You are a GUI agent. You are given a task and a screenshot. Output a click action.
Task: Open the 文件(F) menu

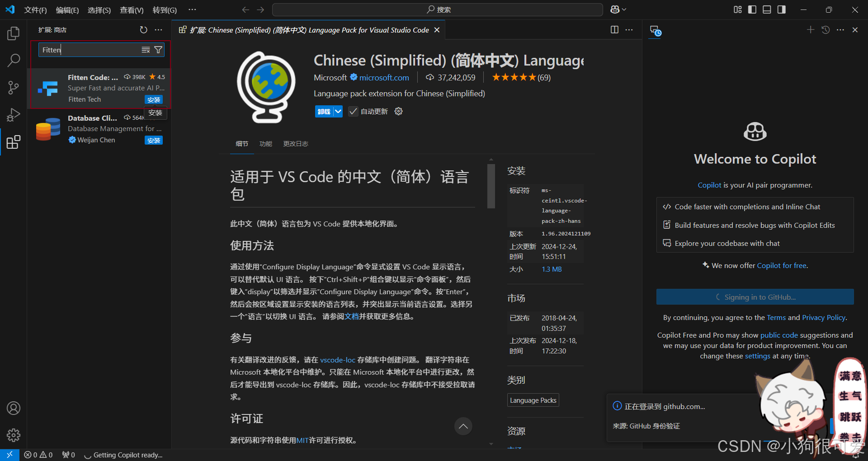35,10
